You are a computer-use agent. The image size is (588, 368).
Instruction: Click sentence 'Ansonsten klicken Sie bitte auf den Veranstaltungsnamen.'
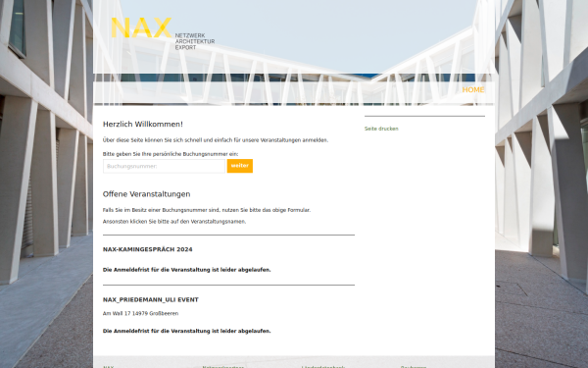click(x=174, y=222)
